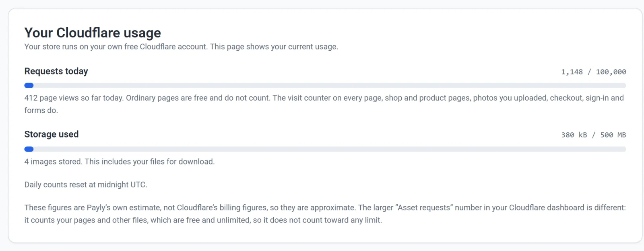The height and width of the screenshot is (251, 644).
Task: Click the "Requests today" label
Action: tap(56, 71)
